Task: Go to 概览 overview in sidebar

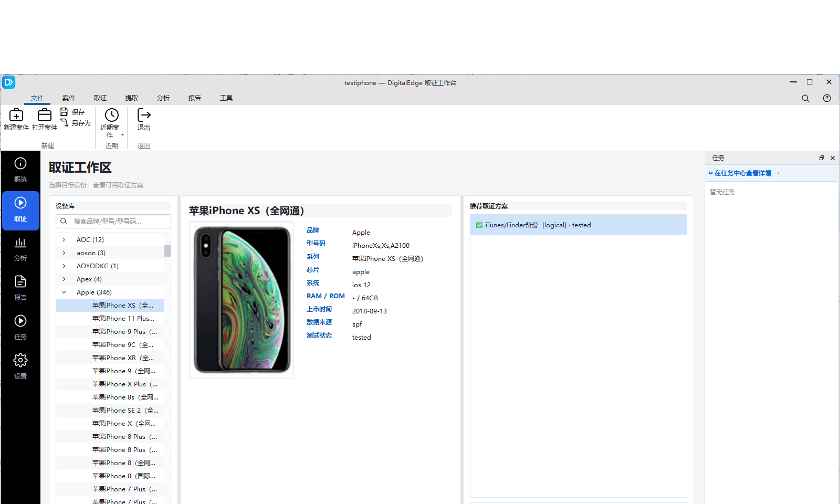Action: pos(20,171)
